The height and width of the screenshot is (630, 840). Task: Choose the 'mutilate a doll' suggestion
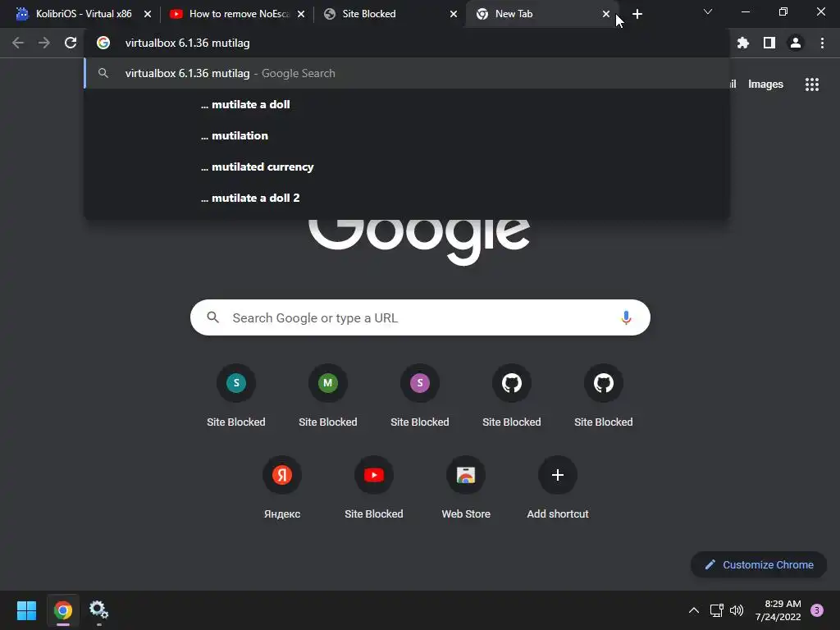pyautogui.click(x=407, y=104)
